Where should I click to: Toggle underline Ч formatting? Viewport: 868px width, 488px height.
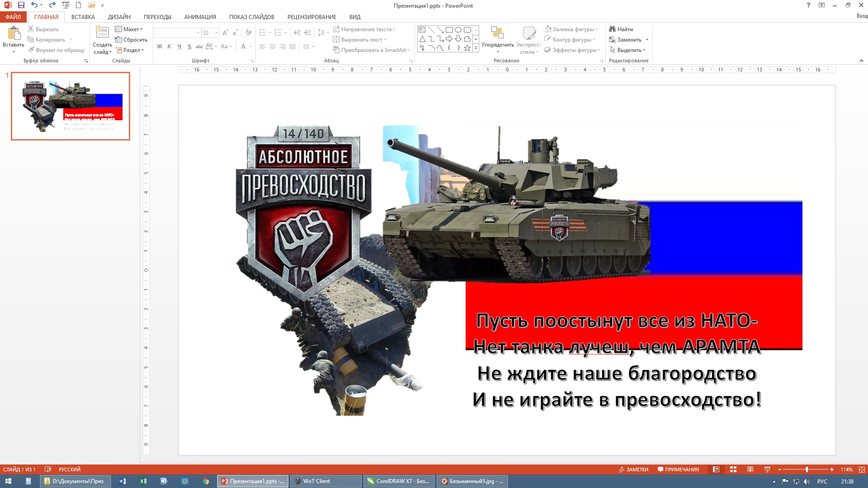[179, 47]
